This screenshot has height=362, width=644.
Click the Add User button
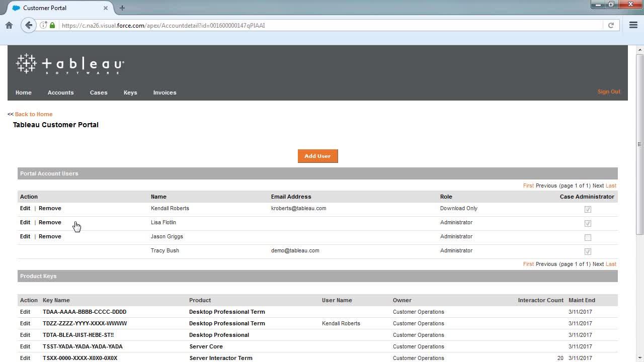317,156
